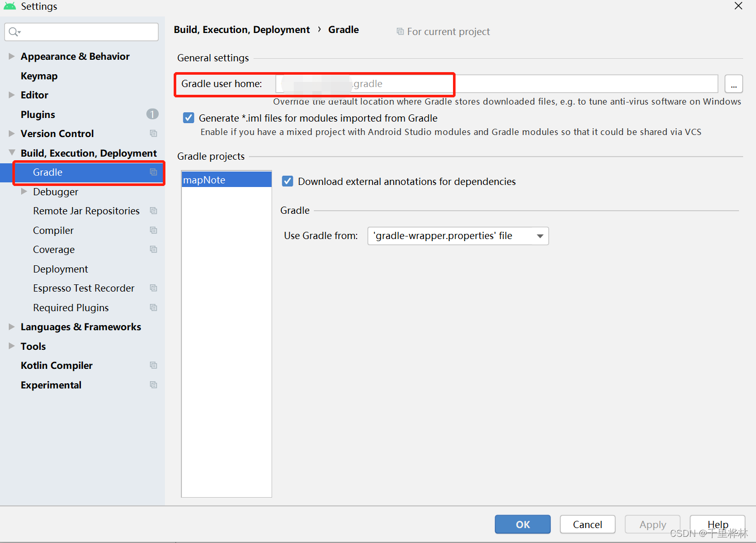Click the Gradle breadcrumb title
This screenshot has height=543, width=756.
(x=343, y=29)
